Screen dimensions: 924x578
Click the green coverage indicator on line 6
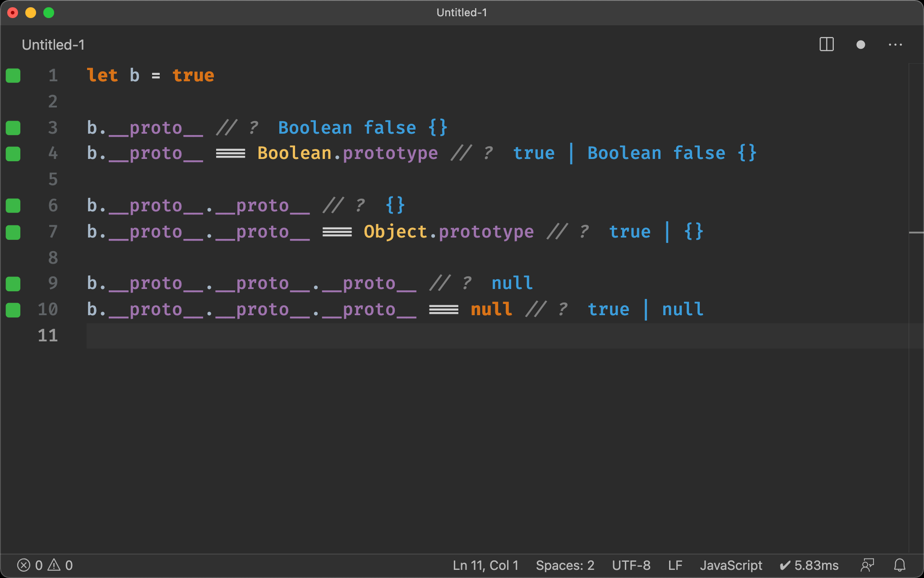click(x=13, y=206)
